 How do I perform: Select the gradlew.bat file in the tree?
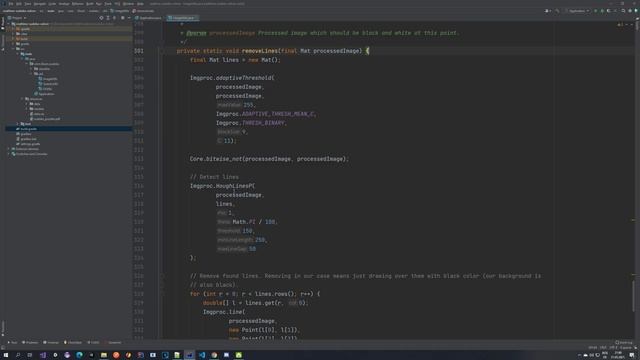pyautogui.click(x=28, y=139)
